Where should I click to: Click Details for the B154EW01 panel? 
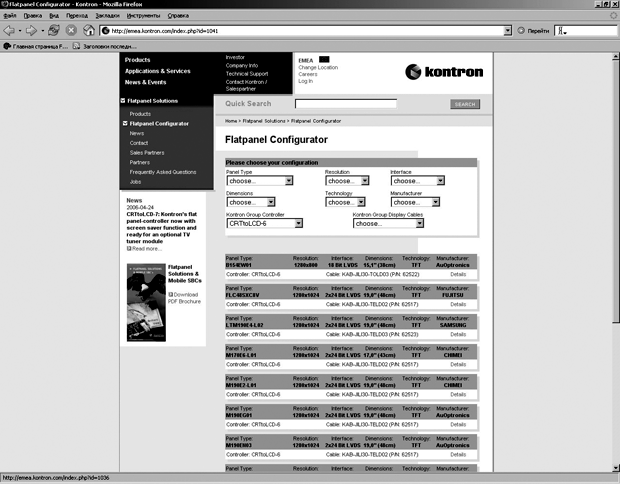click(x=458, y=274)
